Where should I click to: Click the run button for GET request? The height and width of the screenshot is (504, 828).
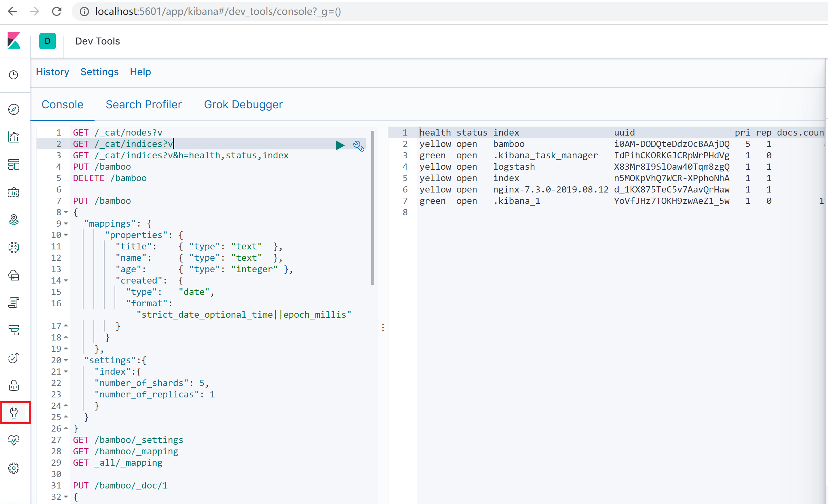[340, 144]
